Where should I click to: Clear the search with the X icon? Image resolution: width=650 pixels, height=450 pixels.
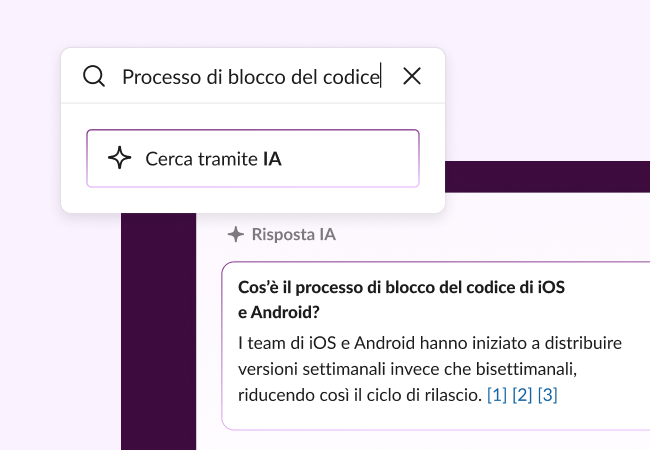click(x=411, y=77)
